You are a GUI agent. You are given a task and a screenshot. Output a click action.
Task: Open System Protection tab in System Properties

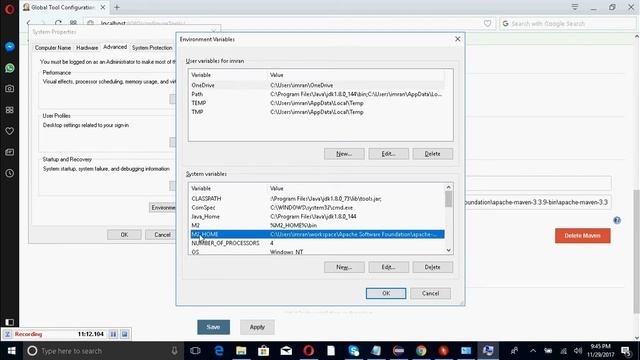[x=152, y=48]
